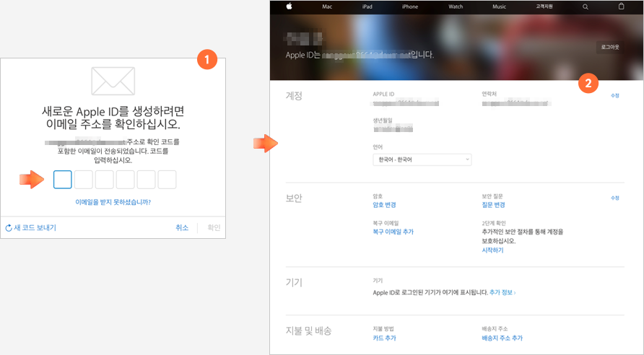Click the 복구 이메일 추가 link
The image size is (644, 355).
click(393, 232)
